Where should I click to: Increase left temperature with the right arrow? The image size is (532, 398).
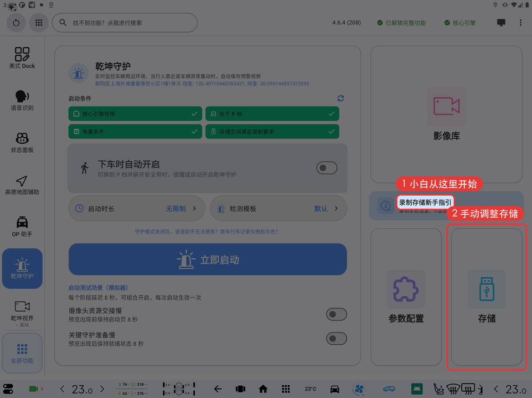[x=102, y=389]
